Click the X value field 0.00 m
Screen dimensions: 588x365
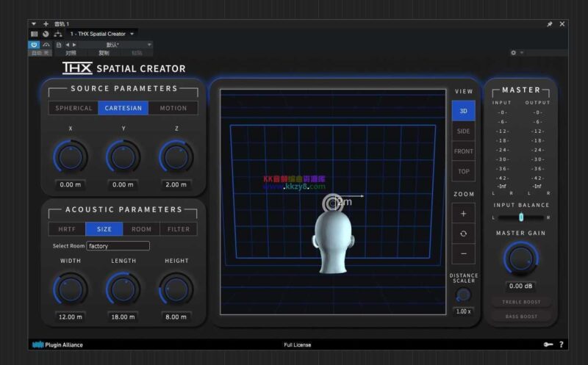(70, 184)
